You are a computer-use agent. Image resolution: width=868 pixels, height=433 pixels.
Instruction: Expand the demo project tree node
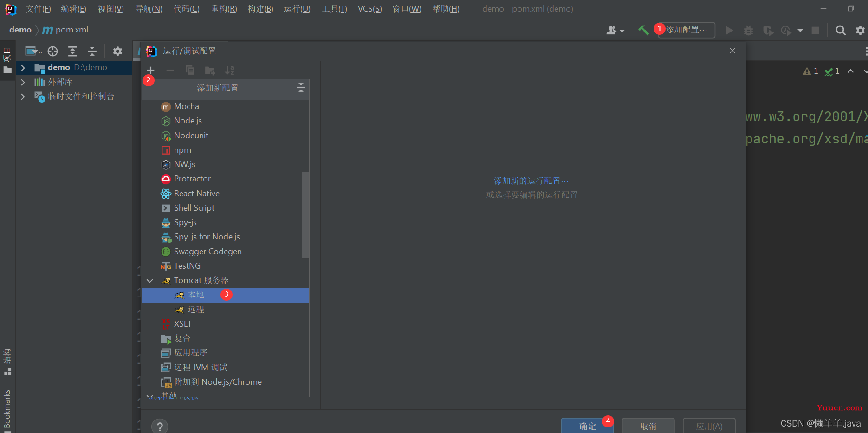pyautogui.click(x=23, y=68)
